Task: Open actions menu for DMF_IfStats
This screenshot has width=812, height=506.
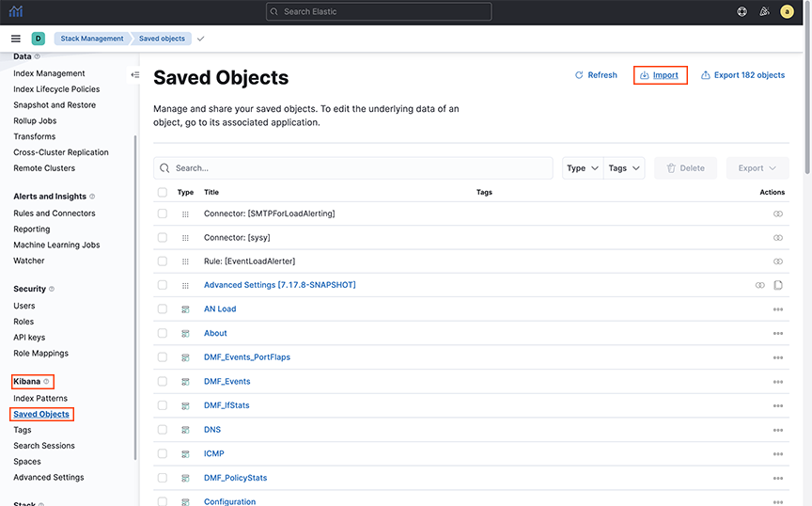Action: (778, 406)
